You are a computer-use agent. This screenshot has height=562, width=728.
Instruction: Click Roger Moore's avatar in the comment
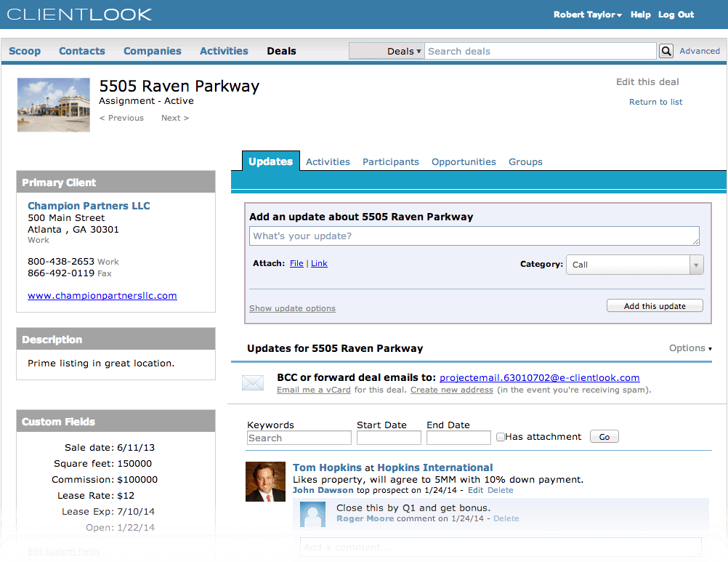coord(312,515)
